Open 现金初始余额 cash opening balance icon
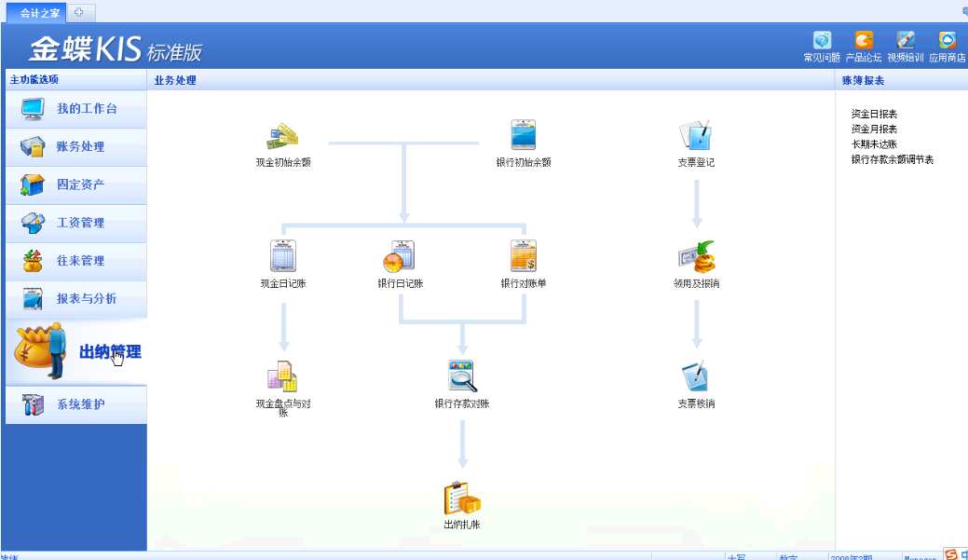 pyautogui.click(x=282, y=136)
